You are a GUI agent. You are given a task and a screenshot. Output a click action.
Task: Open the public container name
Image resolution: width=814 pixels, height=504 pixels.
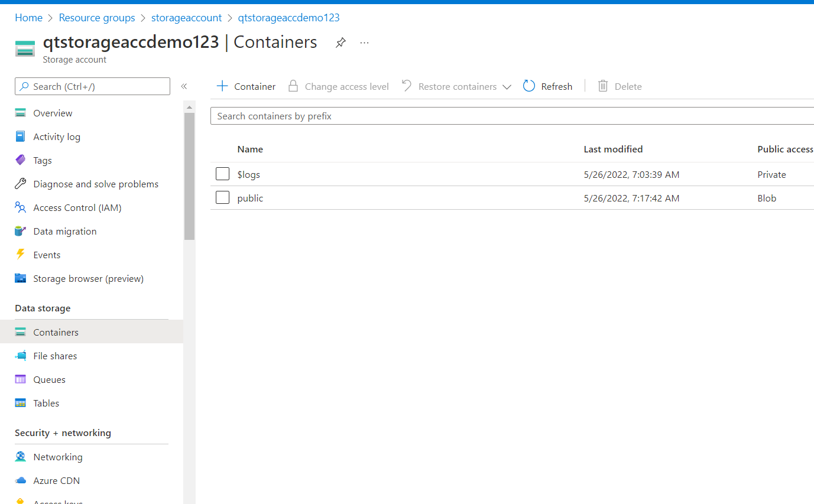250,198
